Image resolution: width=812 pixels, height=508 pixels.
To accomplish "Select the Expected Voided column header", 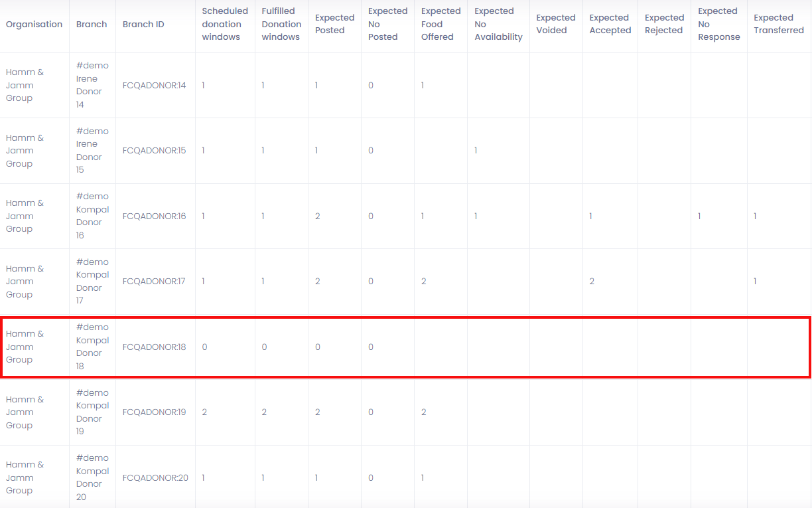I will click(555, 25).
